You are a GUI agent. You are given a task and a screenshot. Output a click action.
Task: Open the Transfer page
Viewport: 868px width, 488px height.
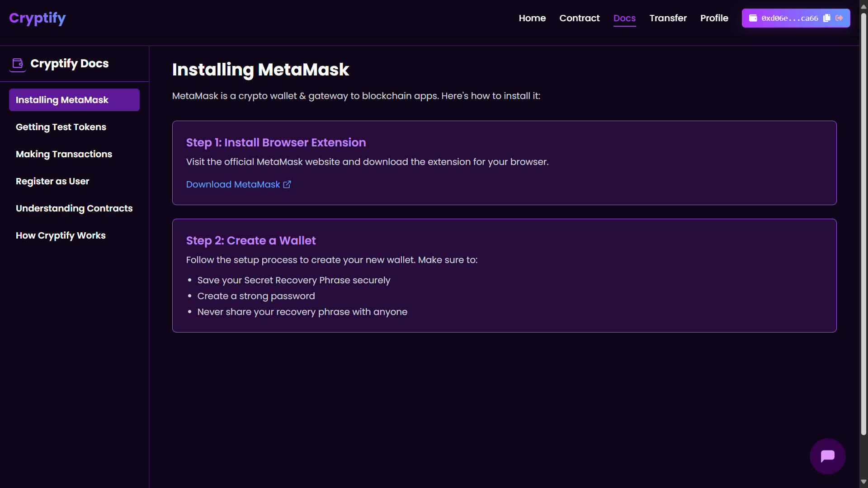(x=668, y=18)
